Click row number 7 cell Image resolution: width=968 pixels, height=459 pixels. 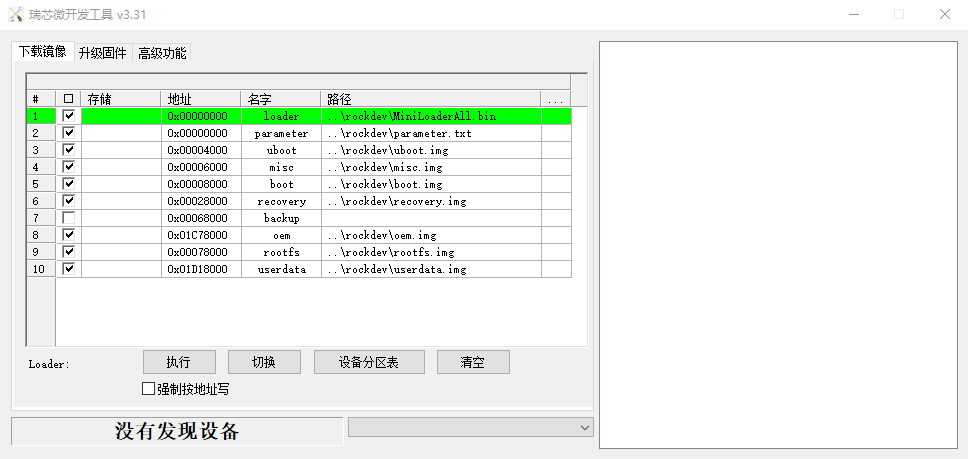[x=41, y=218]
